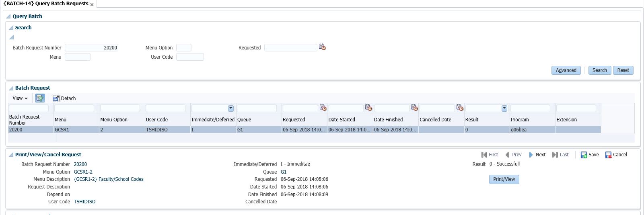Collapse the Print/View/Cancel Request section

tap(11, 155)
